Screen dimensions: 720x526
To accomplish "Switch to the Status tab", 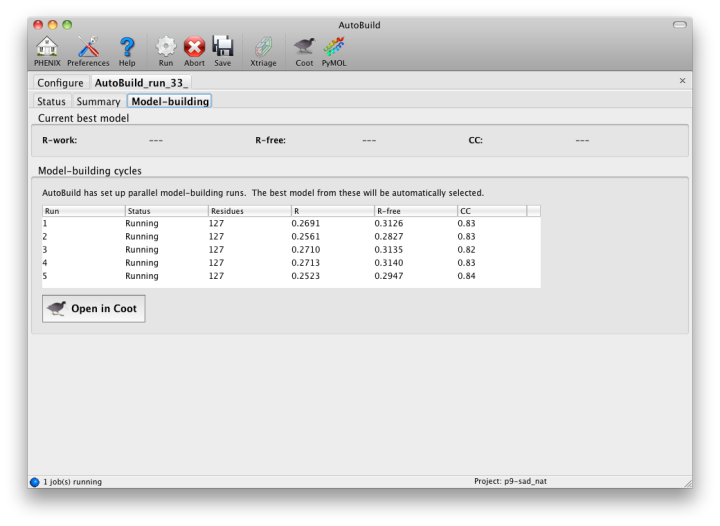I will [51, 101].
